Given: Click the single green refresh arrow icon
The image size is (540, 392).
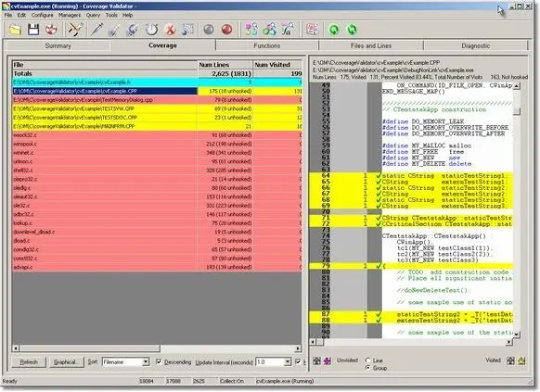Looking at the screenshot, I should pyautogui.click(x=334, y=30).
